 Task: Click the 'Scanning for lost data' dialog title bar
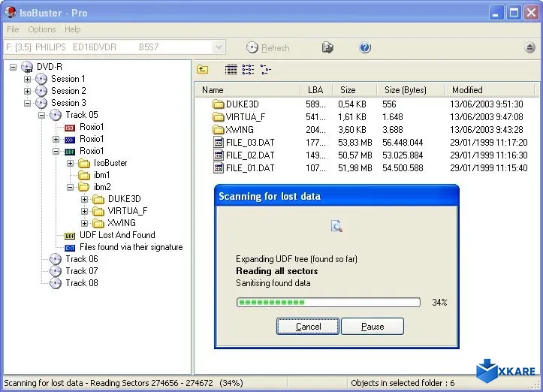coord(336,196)
